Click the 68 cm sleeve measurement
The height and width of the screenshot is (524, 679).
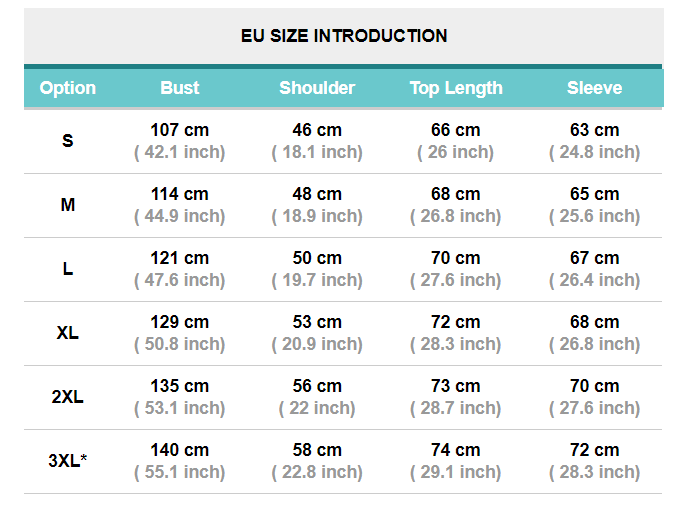click(594, 322)
